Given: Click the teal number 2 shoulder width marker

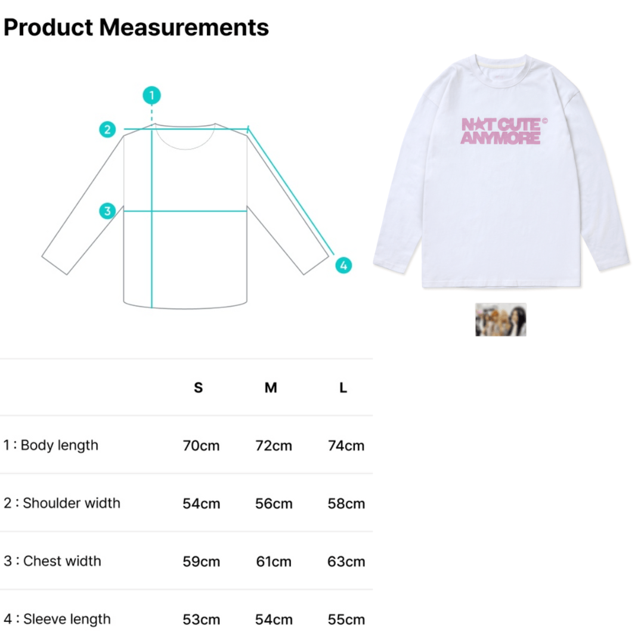Looking at the screenshot, I should coord(107,129).
